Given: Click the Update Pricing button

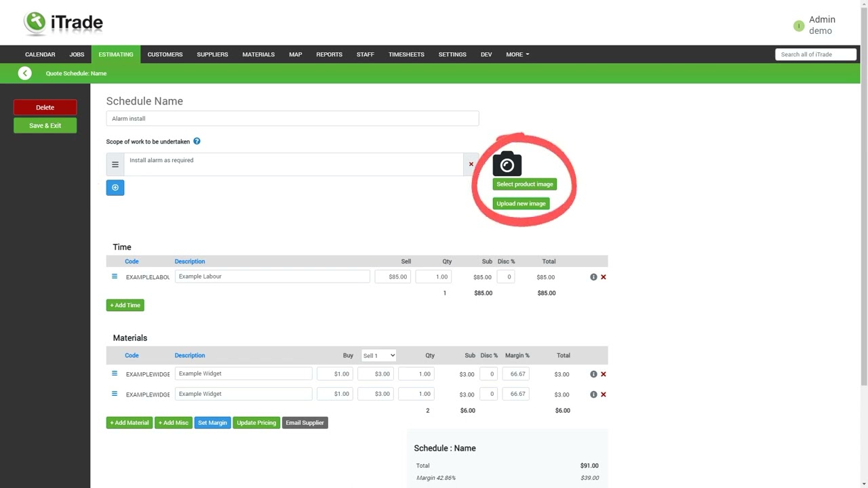Looking at the screenshot, I should pyautogui.click(x=256, y=423).
